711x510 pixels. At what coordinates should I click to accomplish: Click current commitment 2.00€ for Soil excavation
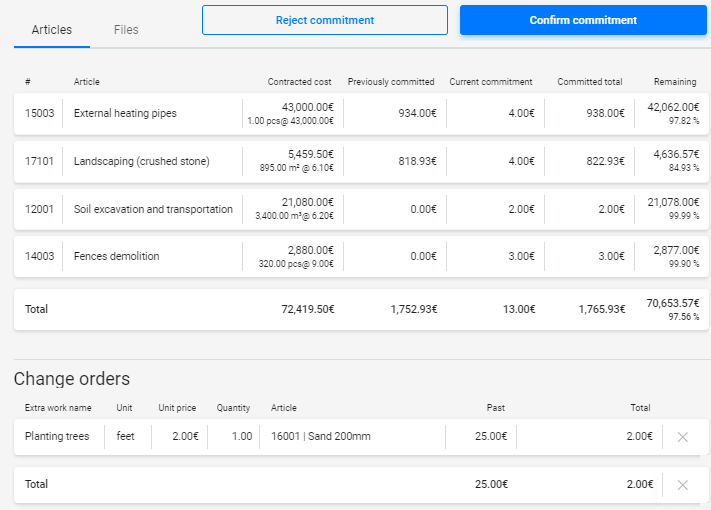click(x=521, y=209)
